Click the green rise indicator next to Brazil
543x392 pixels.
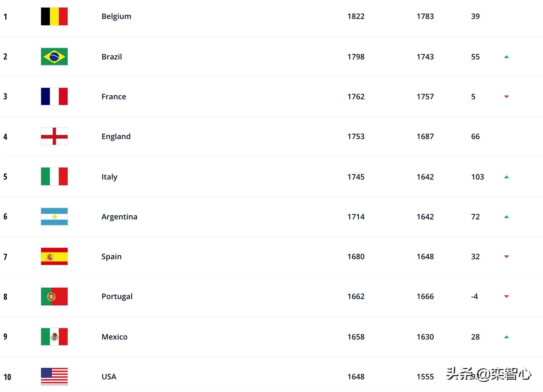[x=506, y=57]
